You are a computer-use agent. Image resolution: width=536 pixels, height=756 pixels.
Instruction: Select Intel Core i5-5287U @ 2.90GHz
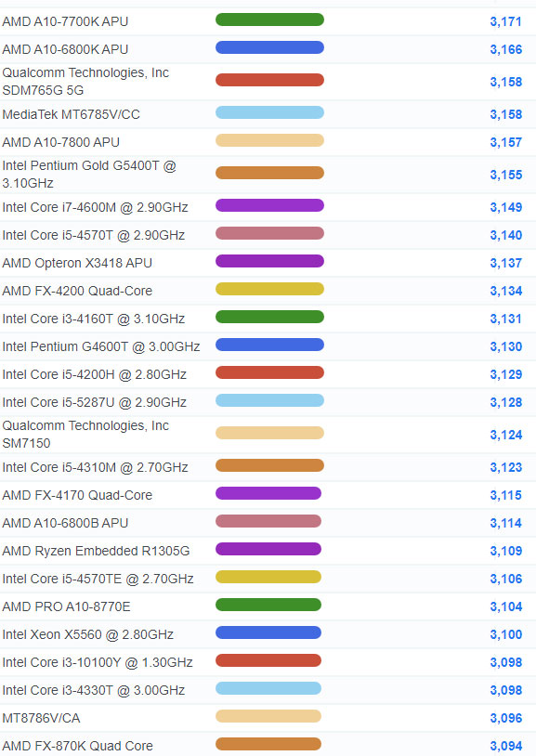coord(94,403)
